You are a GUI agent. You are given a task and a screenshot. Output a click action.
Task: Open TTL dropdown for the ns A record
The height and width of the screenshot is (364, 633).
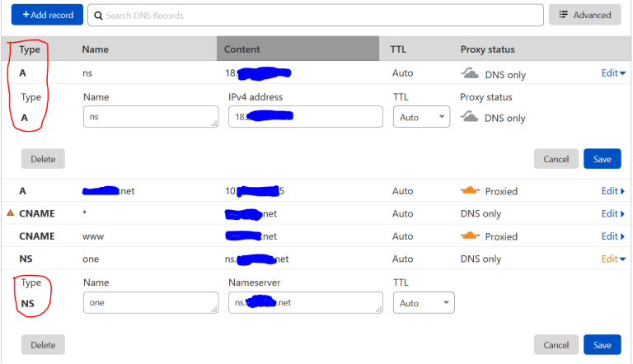421,117
